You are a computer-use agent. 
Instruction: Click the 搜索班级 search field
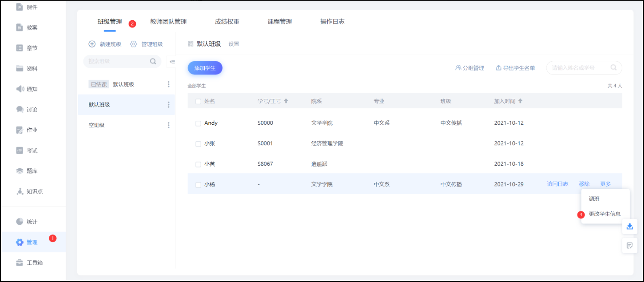117,61
